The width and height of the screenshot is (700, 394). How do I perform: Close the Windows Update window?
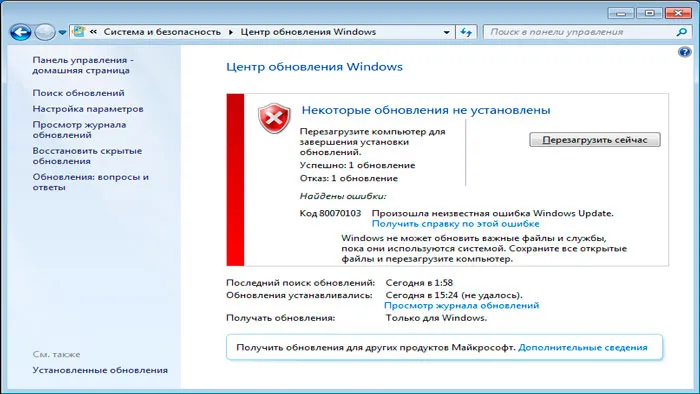[678, 13]
